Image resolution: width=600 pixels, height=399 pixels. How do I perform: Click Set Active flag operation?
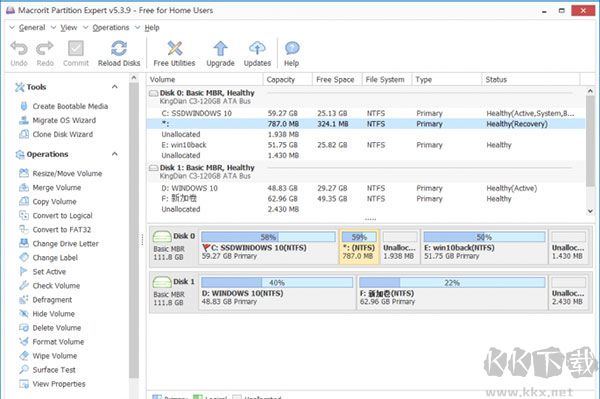coord(42,272)
